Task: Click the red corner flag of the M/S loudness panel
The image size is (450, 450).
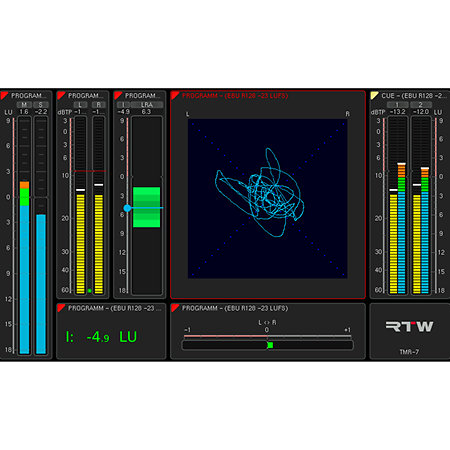Action: tap(4, 95)
